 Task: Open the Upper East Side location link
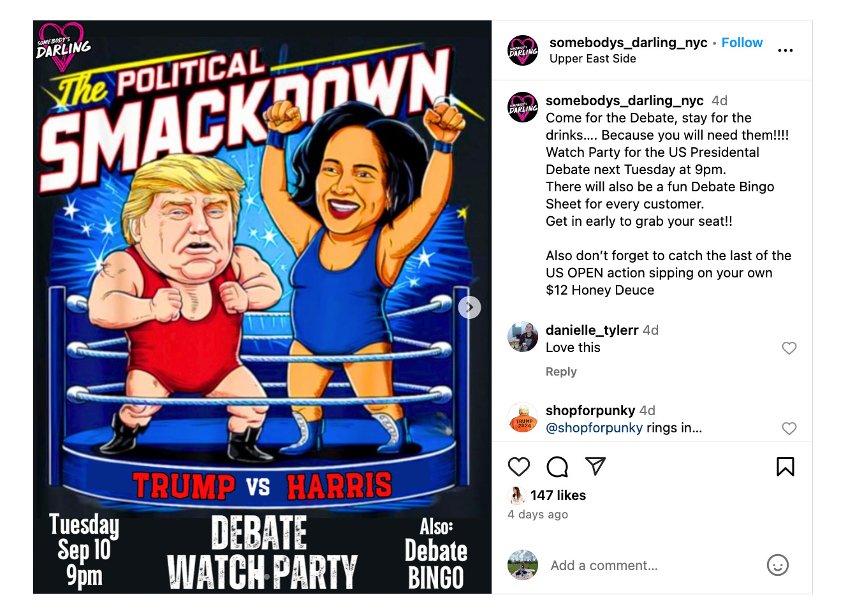(x=592, y=59)
